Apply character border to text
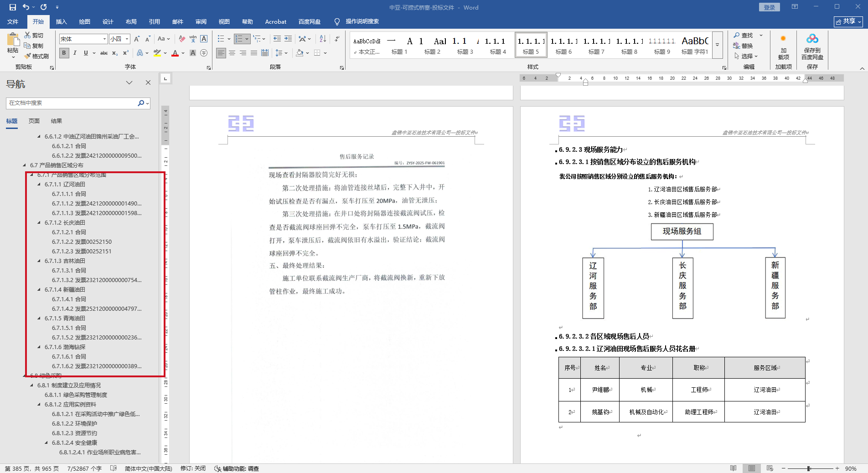This screenshot has height=473, width=868. point(204,39)
